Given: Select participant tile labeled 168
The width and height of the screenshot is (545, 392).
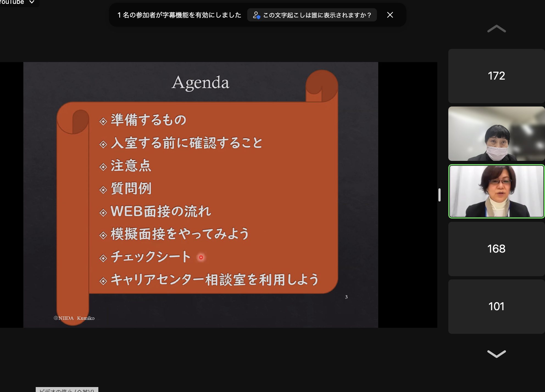Looking at the screenshot, I should (x=496, y=249).
